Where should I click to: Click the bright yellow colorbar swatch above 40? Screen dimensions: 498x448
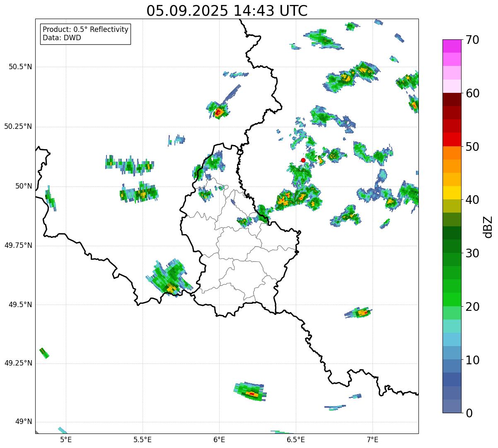452,193
